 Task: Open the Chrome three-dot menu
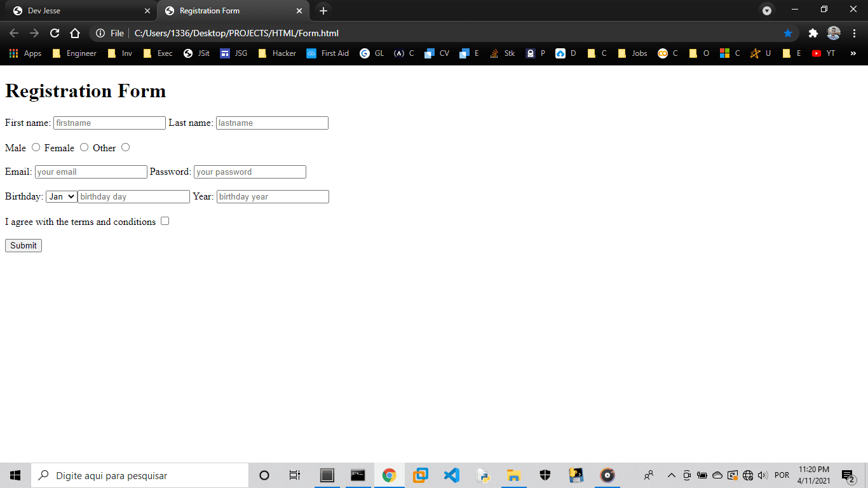[x=854, y=33]
